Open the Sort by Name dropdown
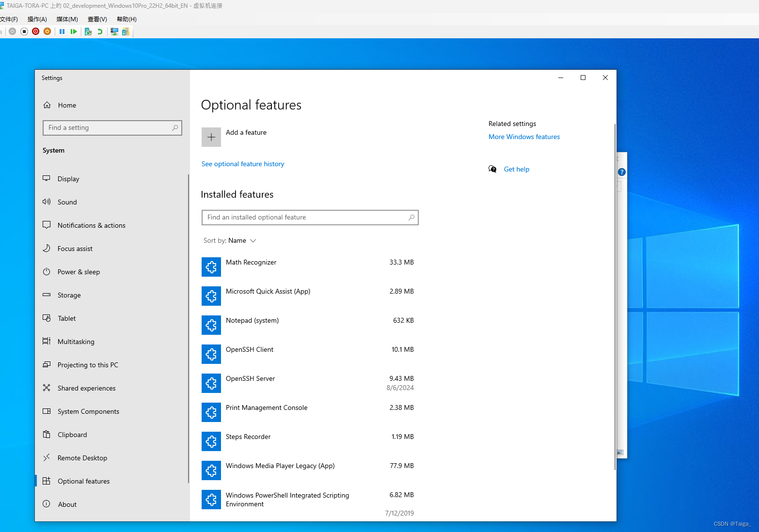 pos(230,241)
